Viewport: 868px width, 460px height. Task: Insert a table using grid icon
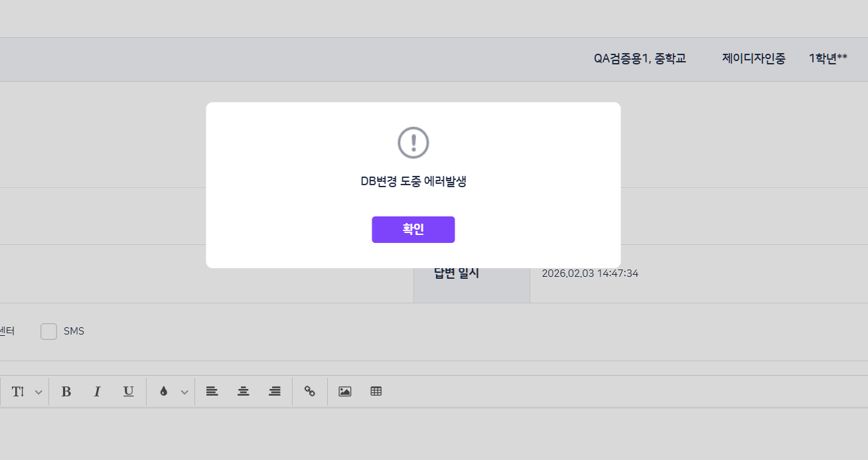point(376,392)
